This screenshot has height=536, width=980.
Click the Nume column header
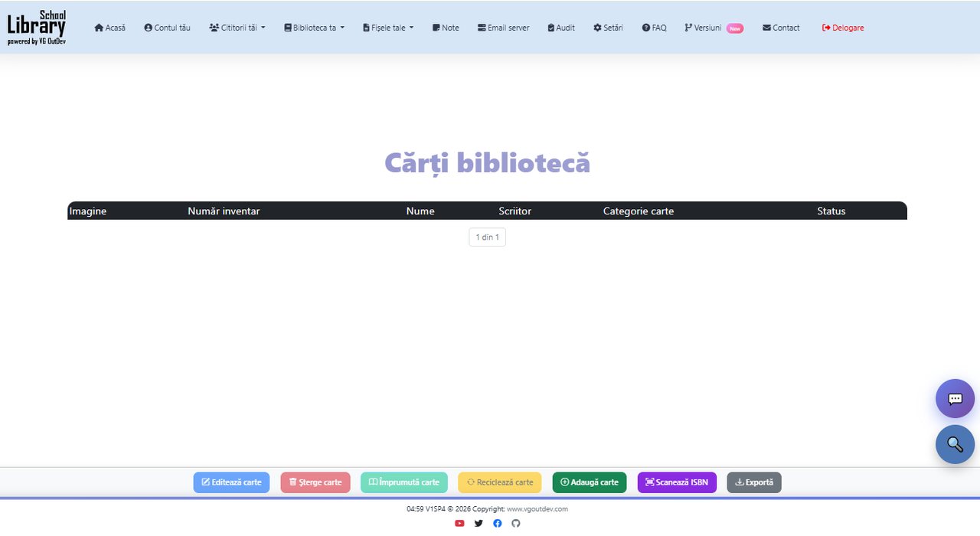420,211
